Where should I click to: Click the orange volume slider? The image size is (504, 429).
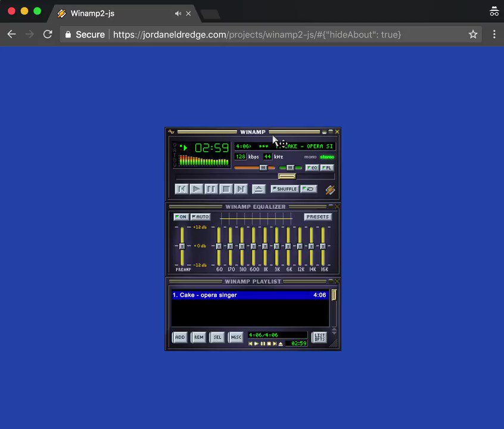[254, 167]
